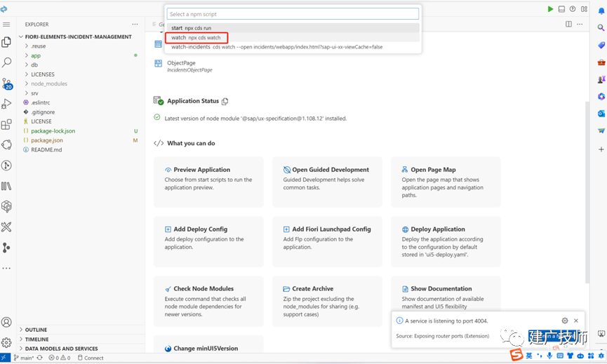
Task: Open the library books icon in activity bar
Action: 6,186
